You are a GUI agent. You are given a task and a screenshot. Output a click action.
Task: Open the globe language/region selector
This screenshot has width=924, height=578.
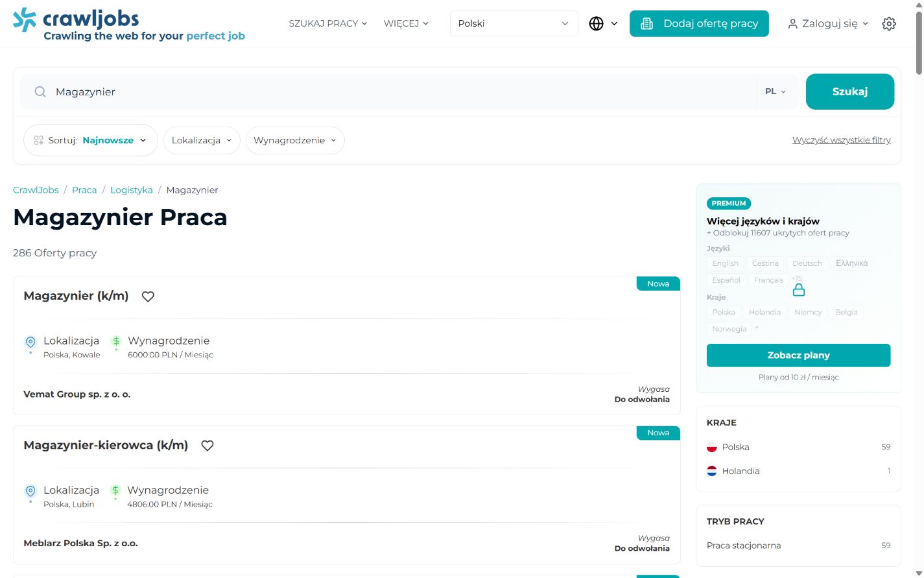603,23
